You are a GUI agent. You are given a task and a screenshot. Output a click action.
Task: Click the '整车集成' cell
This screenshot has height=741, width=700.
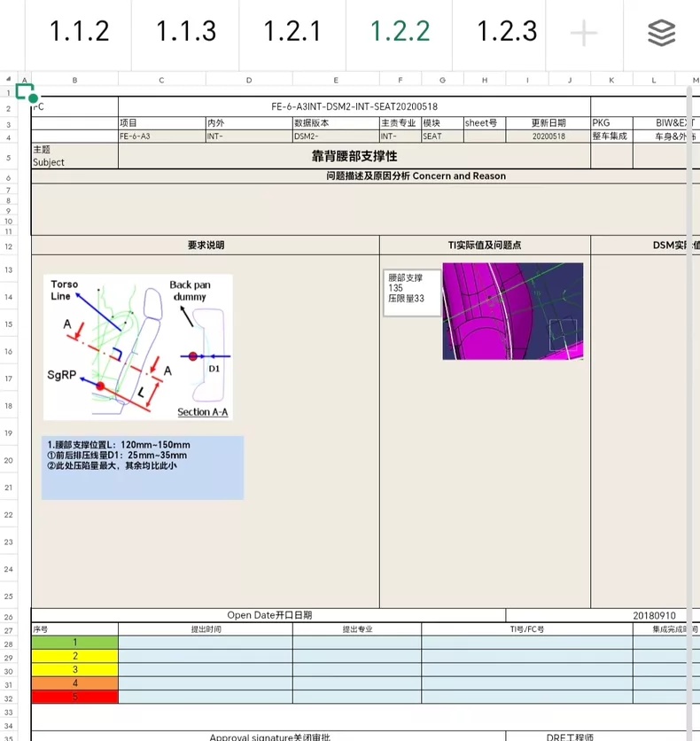pos(611,136)
